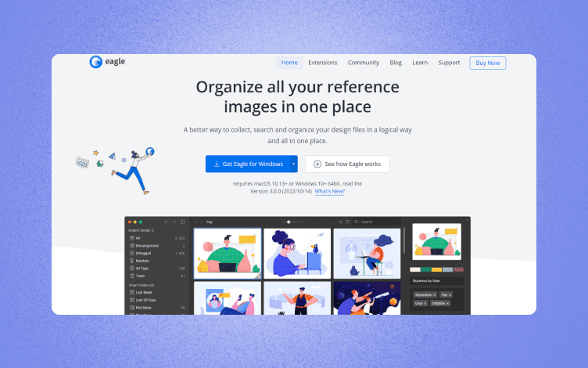Pick the red color swatch

pyautogui.click(x=459, y=269)
